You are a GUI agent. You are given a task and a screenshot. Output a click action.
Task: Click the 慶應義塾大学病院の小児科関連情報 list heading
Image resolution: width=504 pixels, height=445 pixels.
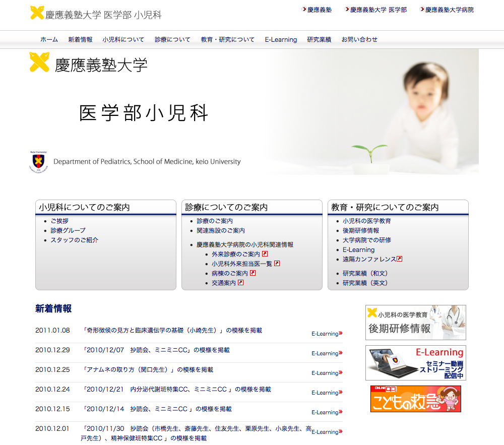pos(245,245)
